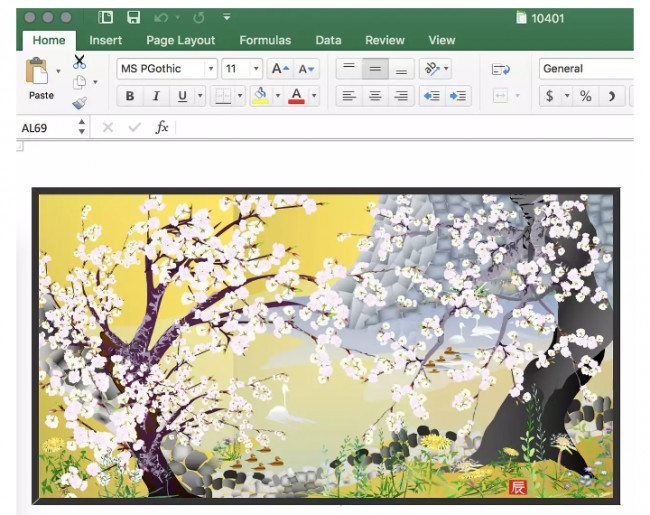
Task: Toggle Bold formatting
Action: (130, 96)
